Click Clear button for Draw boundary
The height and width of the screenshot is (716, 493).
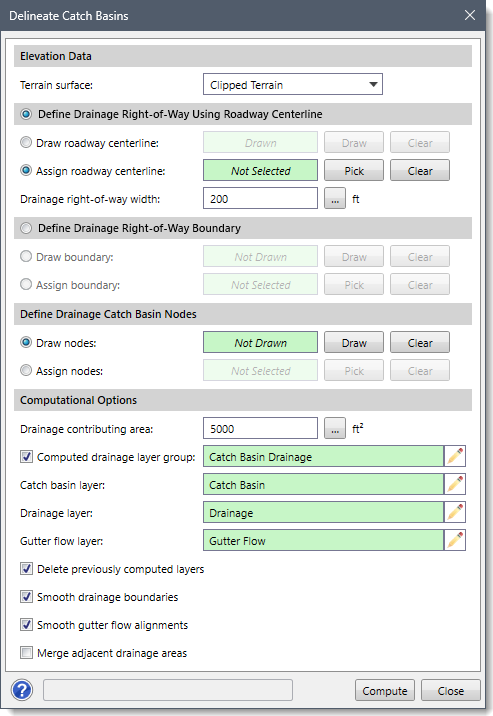pos(420,257)
